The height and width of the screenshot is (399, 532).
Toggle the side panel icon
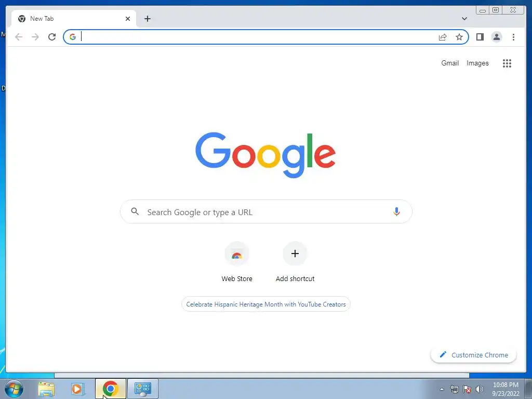pyautogui.click(x=480, y=37)
